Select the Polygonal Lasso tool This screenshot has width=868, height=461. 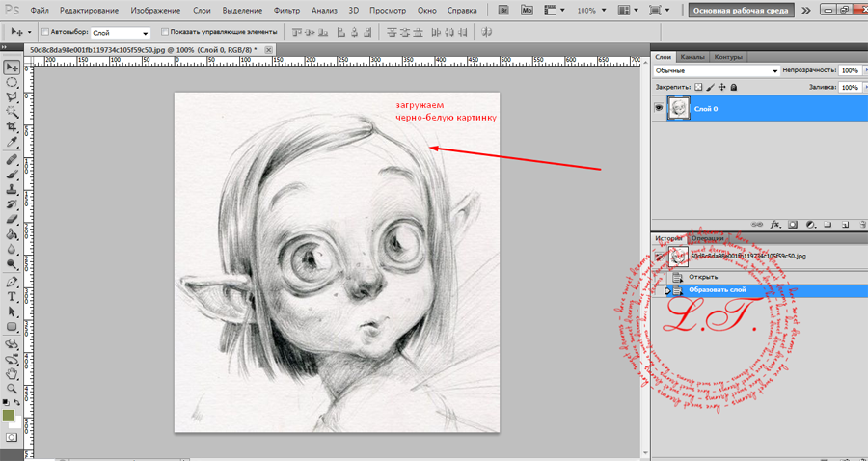coord(12,97)
